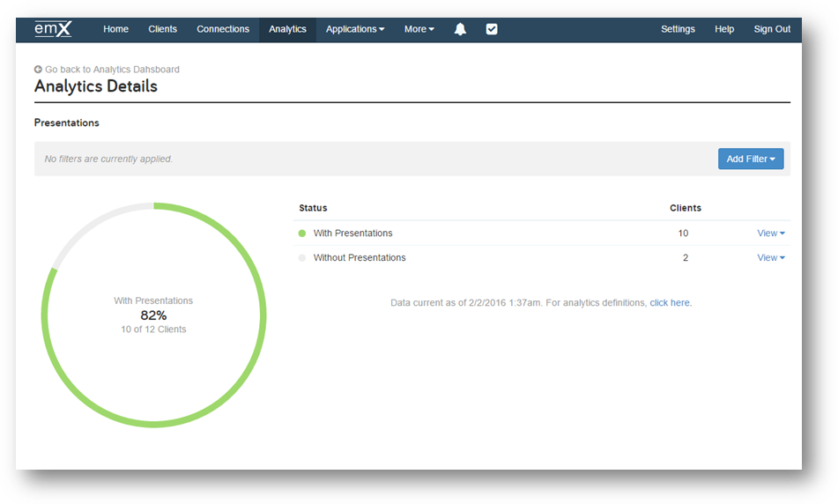This screenshot has height=504, width=838.
Task: Click the With Presentations status row label
Action: tap(352, 233)
